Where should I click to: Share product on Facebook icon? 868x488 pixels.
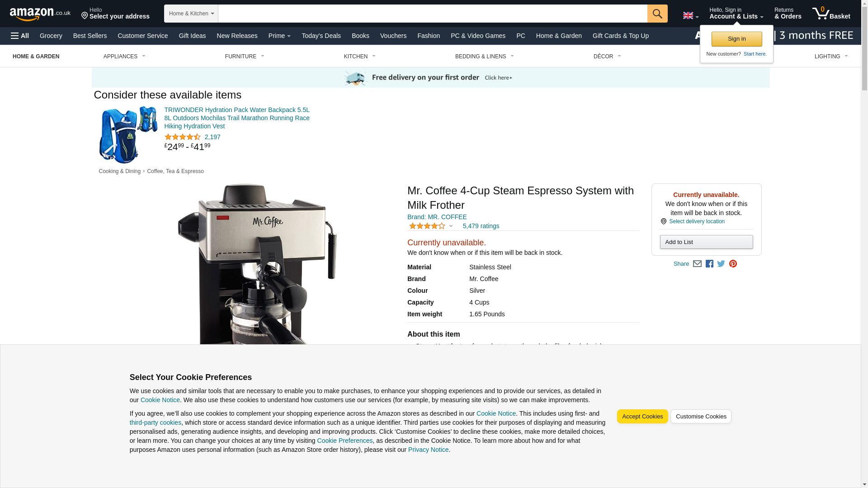coord(709,264)
